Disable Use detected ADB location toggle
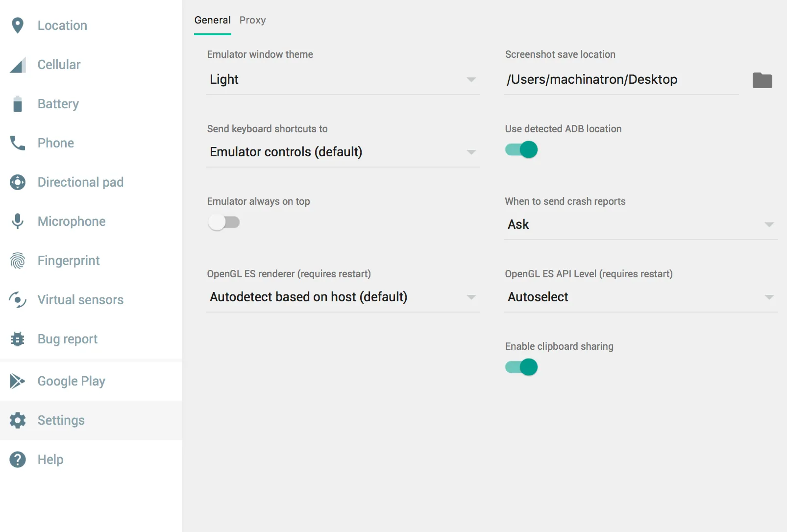 [521, 149]
